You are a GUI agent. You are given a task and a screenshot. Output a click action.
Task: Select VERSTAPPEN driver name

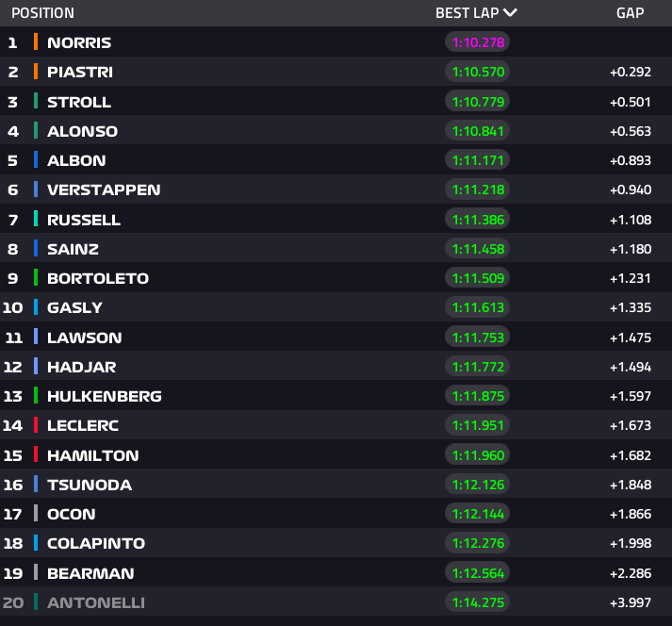pos(104,189)
